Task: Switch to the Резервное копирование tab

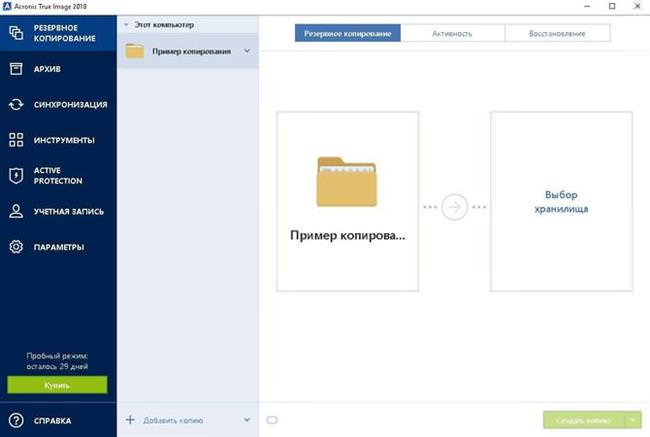Action: 348,33
